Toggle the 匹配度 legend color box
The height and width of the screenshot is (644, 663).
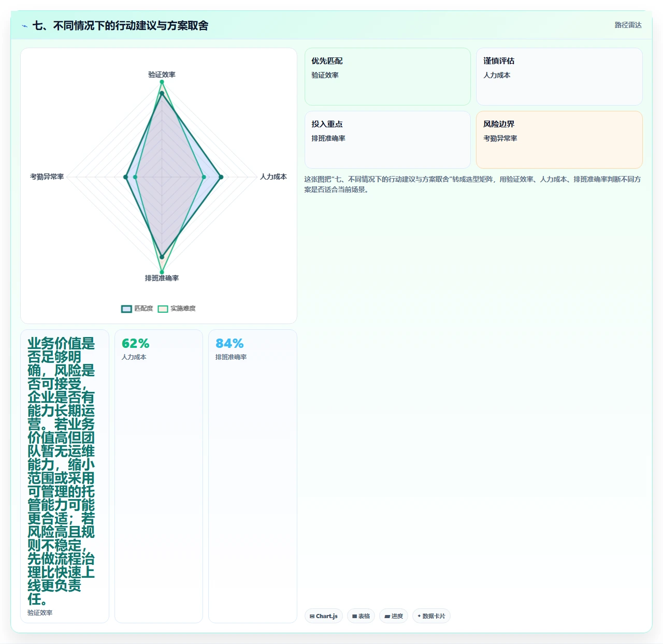click(x=126, y=309)
